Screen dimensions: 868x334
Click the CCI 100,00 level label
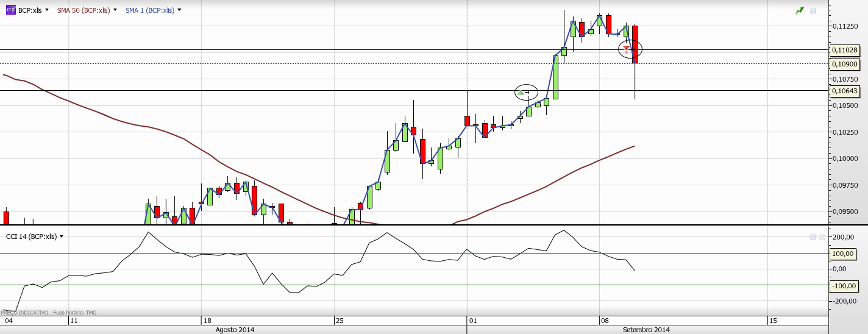(x=844, y=254)
